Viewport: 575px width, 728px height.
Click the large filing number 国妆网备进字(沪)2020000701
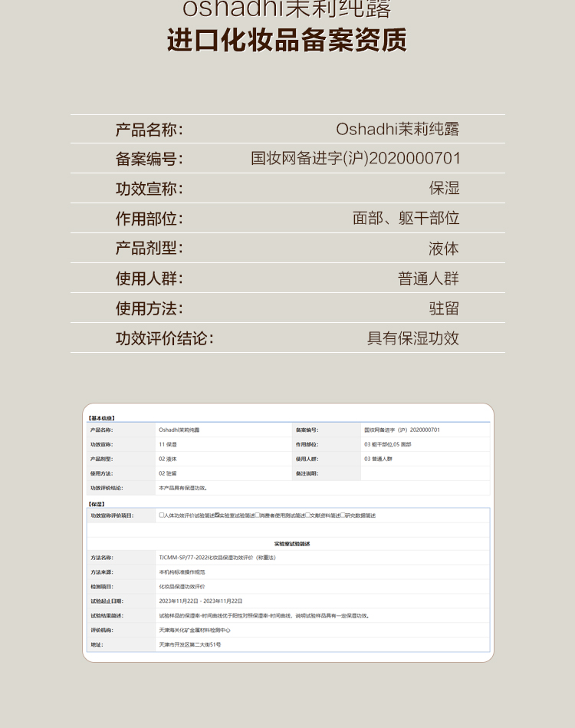356,158
